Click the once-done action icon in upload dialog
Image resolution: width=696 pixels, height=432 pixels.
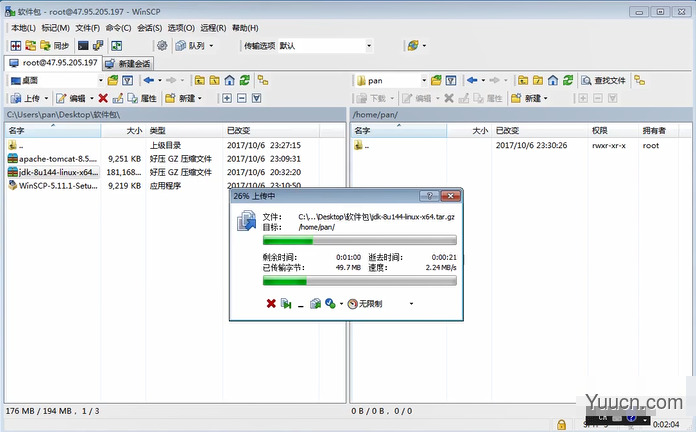pyautogui.click(x=330, y=304)
